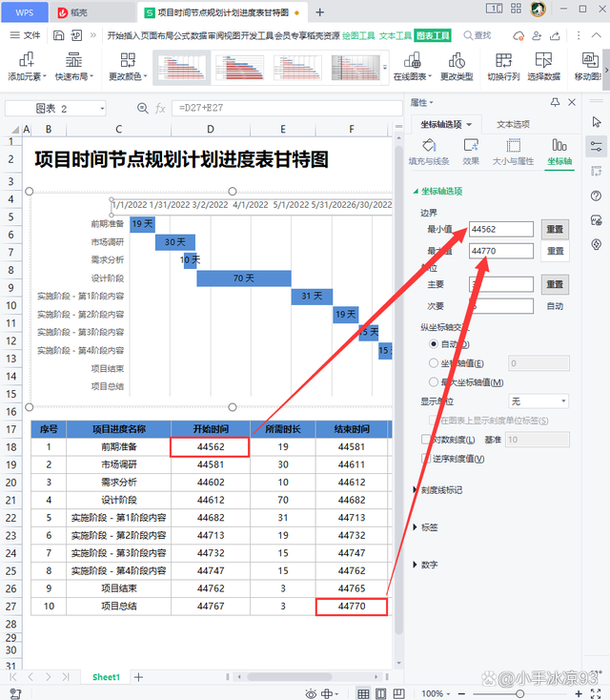This screenshot has width=610, height=700.
Task: Open the 显示单位 dropdown showing 无
Action: tap(539, 401)
